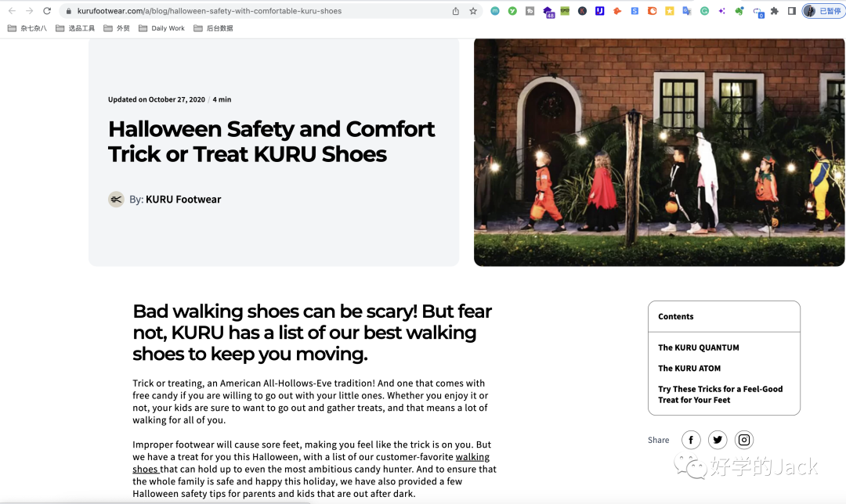Open the green 'y' circle extension
Viewport: 846px width, 504px height.
point(512,11)
